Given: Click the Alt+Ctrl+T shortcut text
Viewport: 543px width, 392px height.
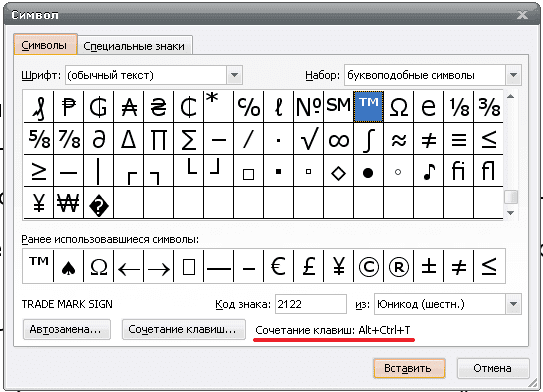Looking at the screenshot, I should (384, 330).
